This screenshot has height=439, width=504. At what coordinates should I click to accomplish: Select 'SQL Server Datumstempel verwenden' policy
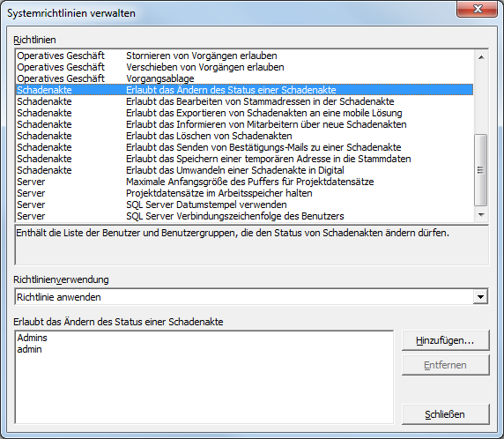[x=244, y=205]
